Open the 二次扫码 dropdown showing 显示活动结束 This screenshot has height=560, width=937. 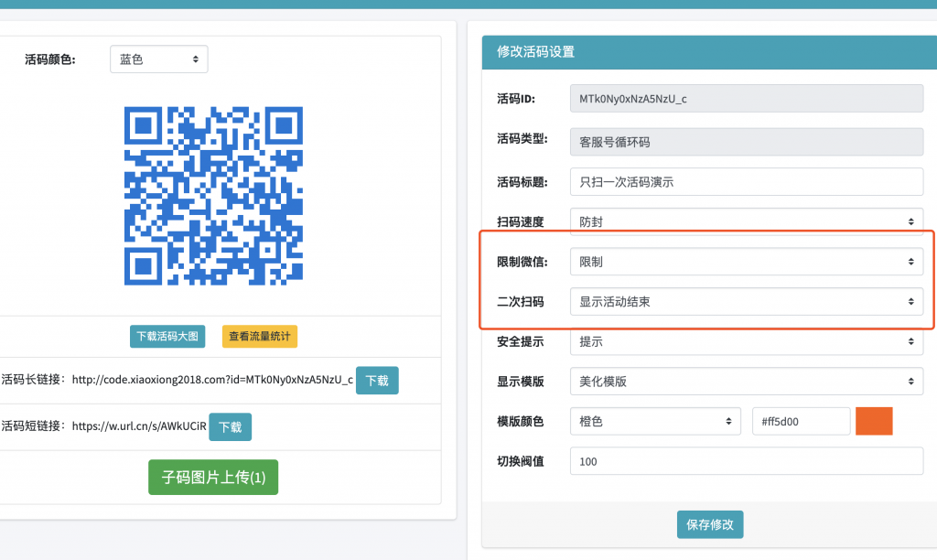point(747,302)
